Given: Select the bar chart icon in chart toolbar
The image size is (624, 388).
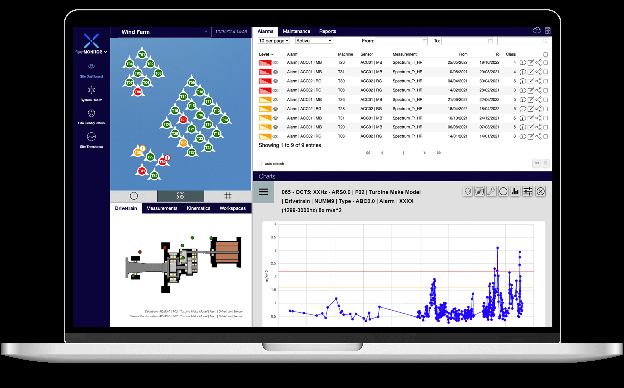Looking at the screenshot, I should [515, 191].
